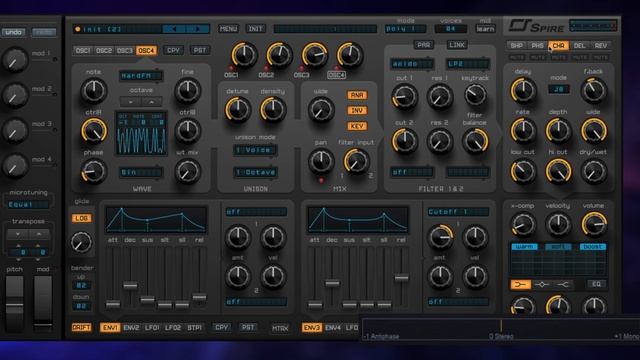Toggle the DRIFT button

82,328
